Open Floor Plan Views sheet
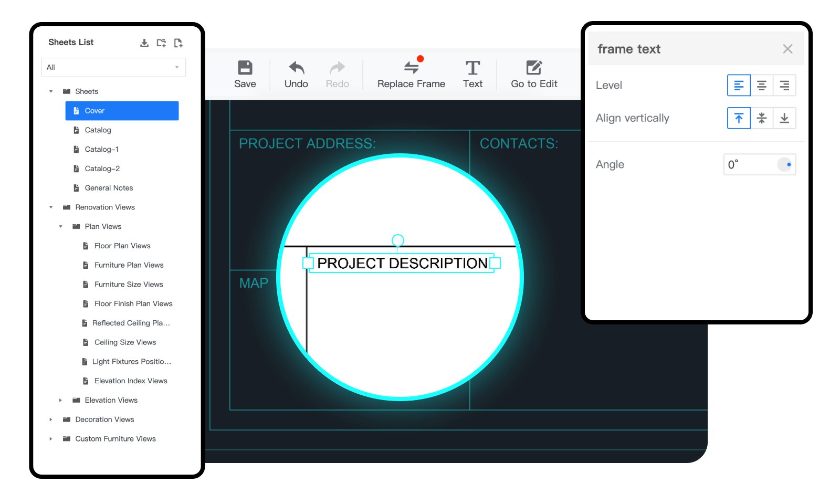This screenshot has width=840, height=504. (122, 246)
